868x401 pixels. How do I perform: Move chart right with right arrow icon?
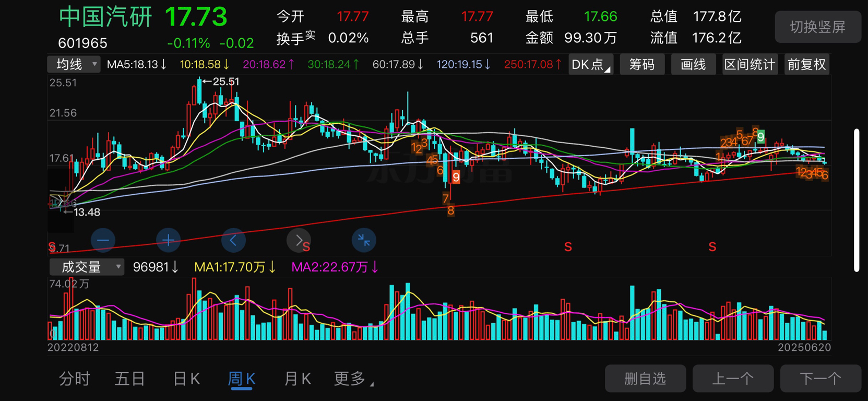[x=299, y=240]
